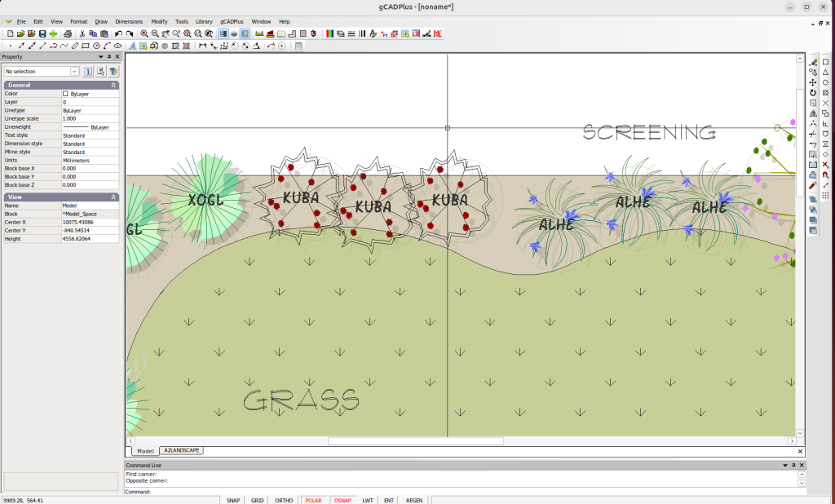Click the Lineweight ByLayer property value
Image resolution: width=835 pixels, height=504 pixels.
90,127
